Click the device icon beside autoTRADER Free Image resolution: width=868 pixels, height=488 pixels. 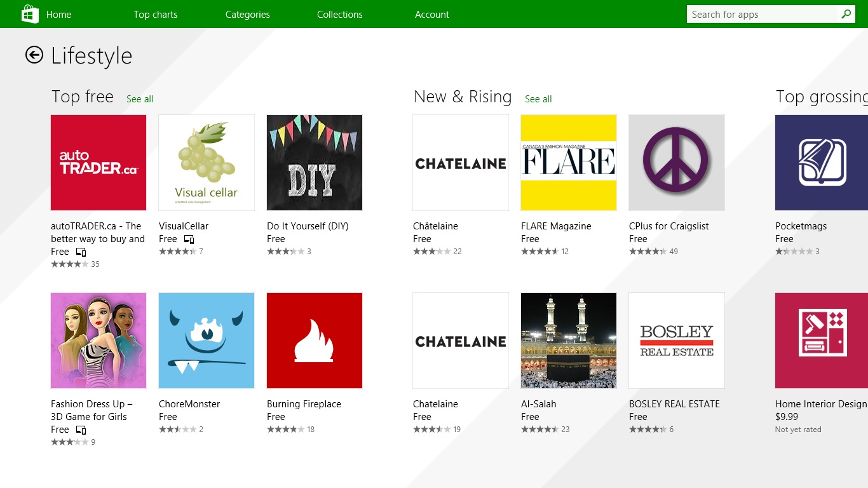pyautogui.click(x=81, y=252)
